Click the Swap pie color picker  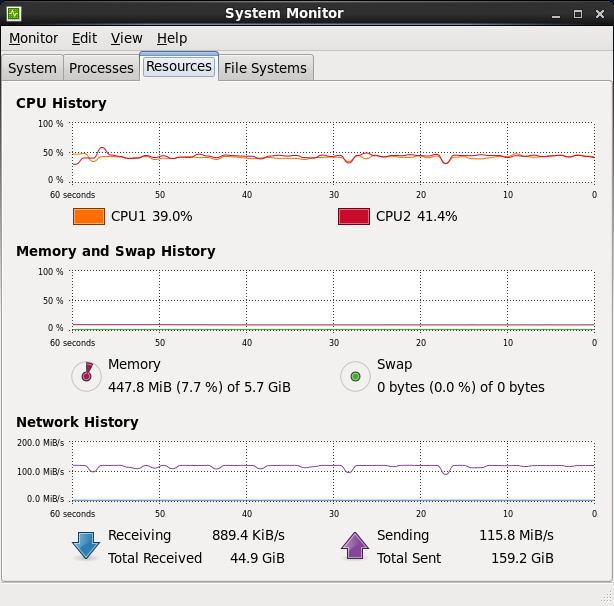[x=356, y=376]
